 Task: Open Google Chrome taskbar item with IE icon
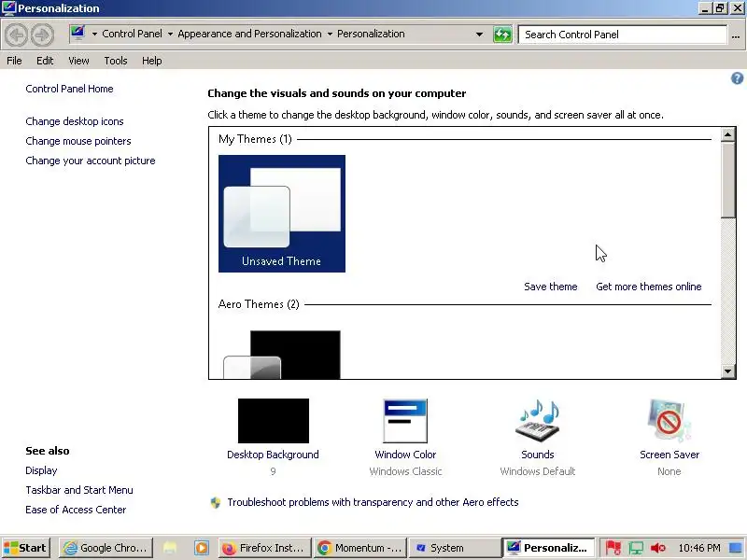(x=106, y=548)
